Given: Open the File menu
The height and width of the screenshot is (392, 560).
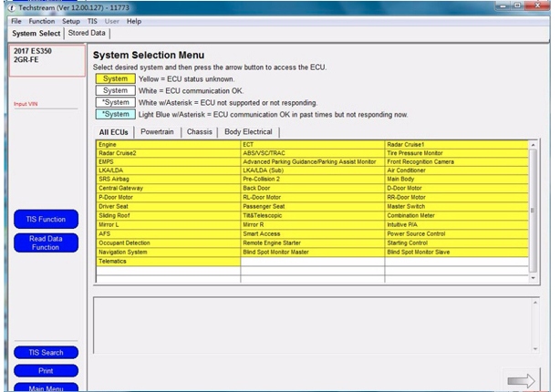Looking at the screenshot, I should pyautogui.click(x=16, y=21).
